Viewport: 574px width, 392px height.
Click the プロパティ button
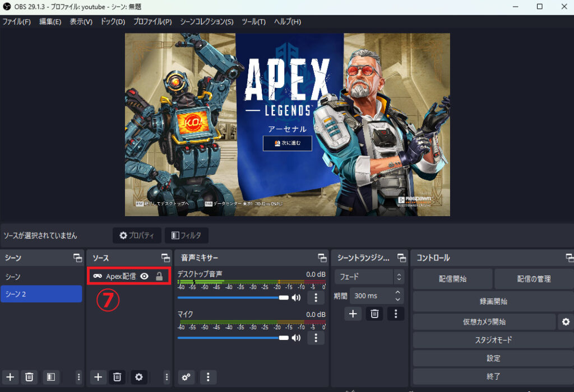(x=137, y=236)
